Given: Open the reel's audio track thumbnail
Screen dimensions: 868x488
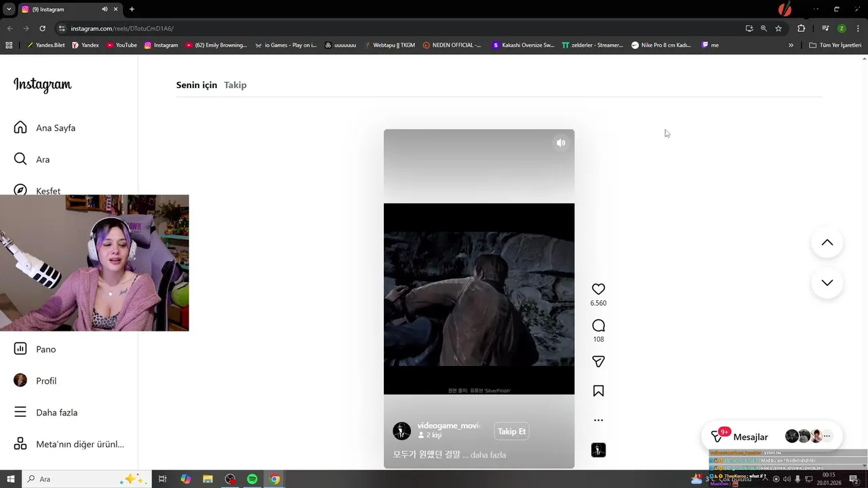Looking at the screenshot, I should [598, 450].
